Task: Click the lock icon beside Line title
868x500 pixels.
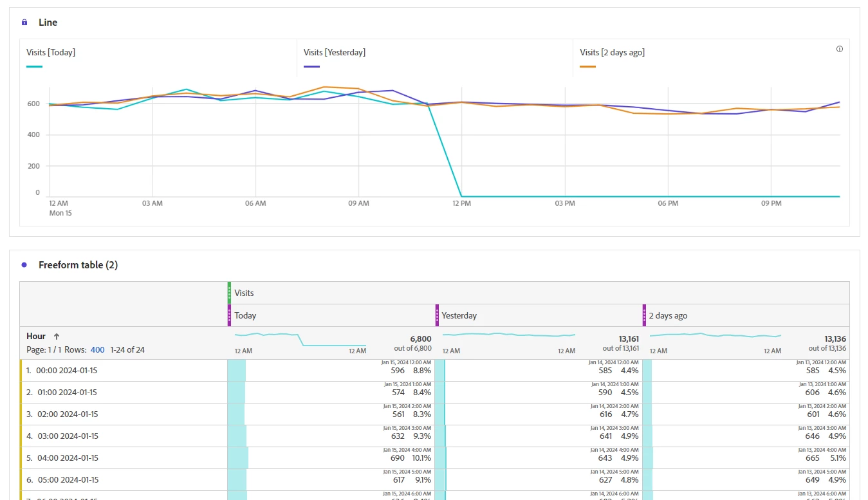Action: (24, 23)
